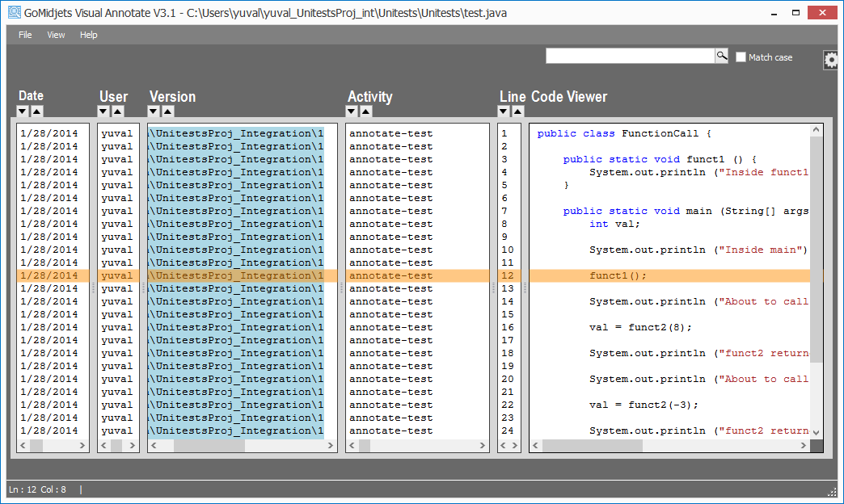Click the search magnifier icon
This screenshot has width=844, height=504.
tap(721, 56)
